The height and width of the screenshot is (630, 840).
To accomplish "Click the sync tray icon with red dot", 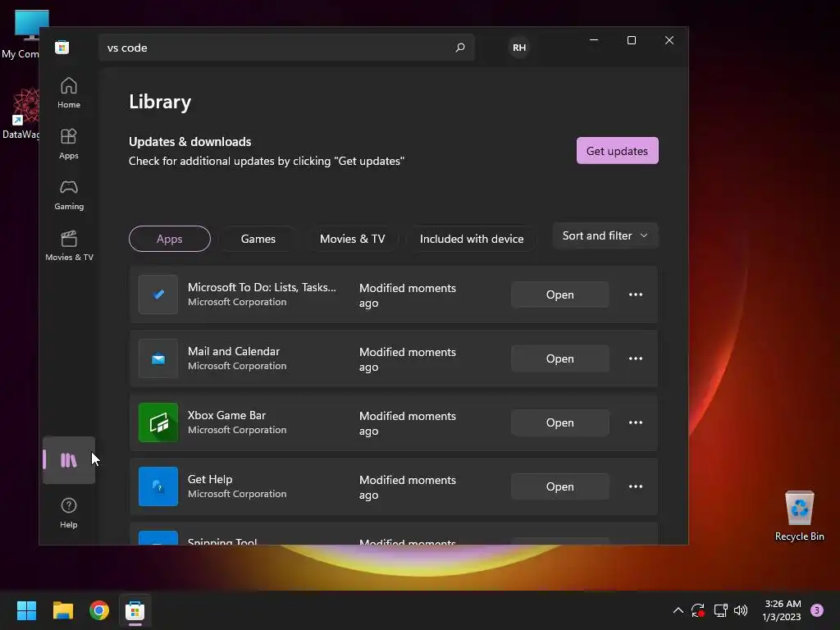I will click(x=698, y=610).
